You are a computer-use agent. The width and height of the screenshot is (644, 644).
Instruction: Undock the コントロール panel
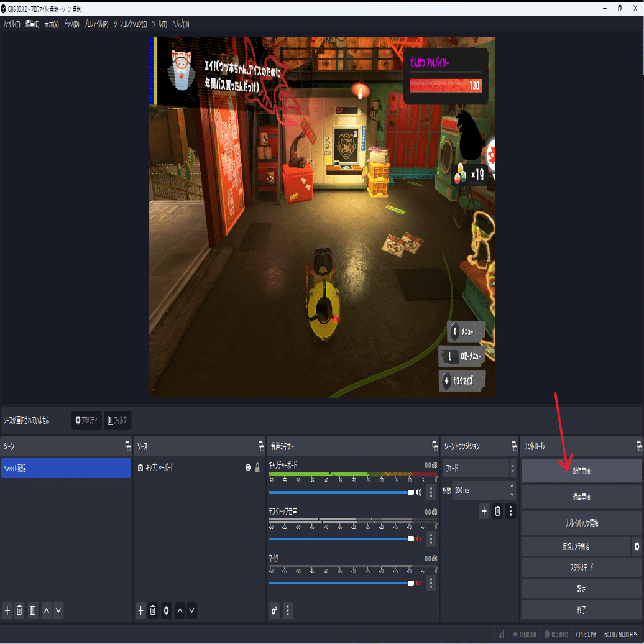pos(639,446)
